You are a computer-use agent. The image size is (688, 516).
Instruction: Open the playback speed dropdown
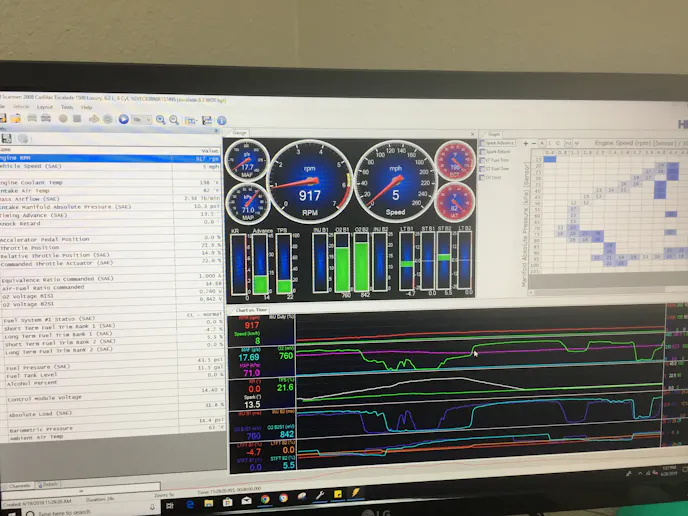(x=143, y=120)
